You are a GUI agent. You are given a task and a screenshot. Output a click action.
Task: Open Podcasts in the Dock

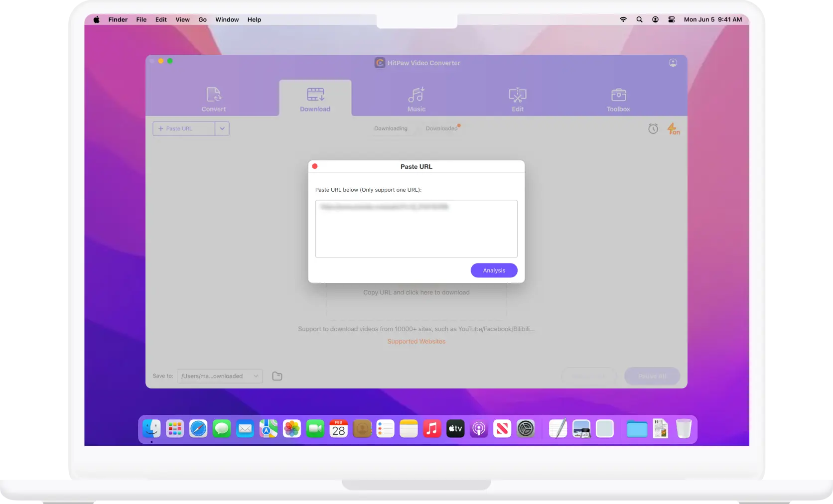(x=479, y=429)
